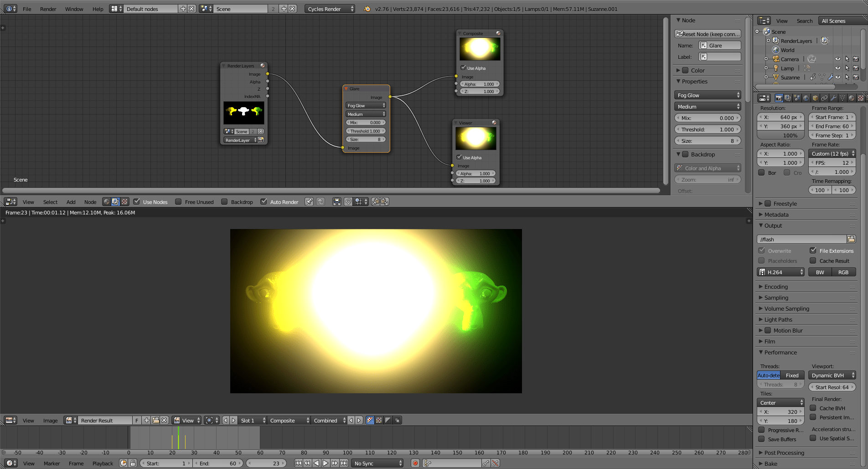
Task: Toggle Use Alpha on the Composite node
Action: [463, 68]
